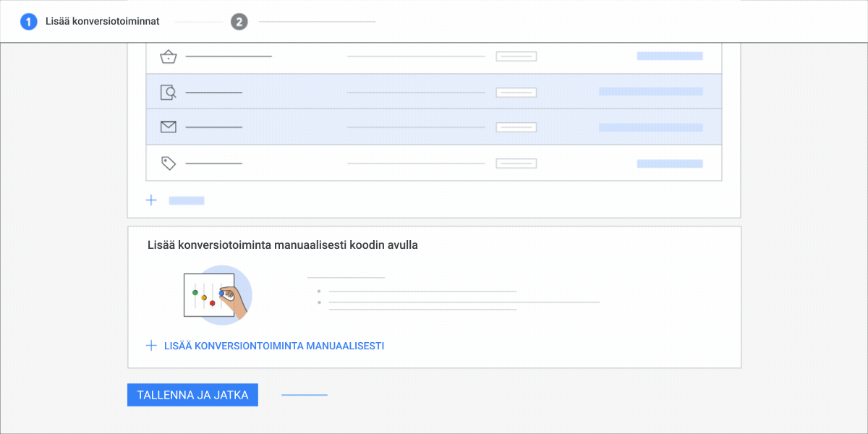Go to step 2 circle
The height and width of the screenshot is (434, 868).
(x=239, y=22)
